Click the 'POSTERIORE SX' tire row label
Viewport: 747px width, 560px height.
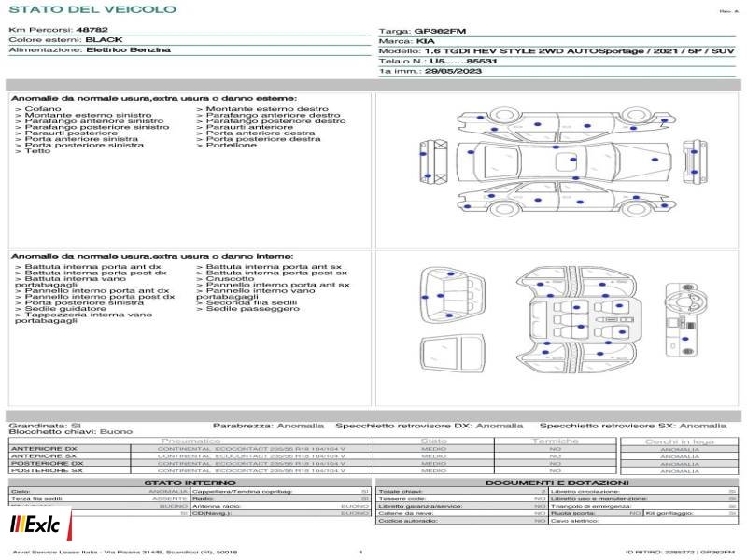(47, 470)
